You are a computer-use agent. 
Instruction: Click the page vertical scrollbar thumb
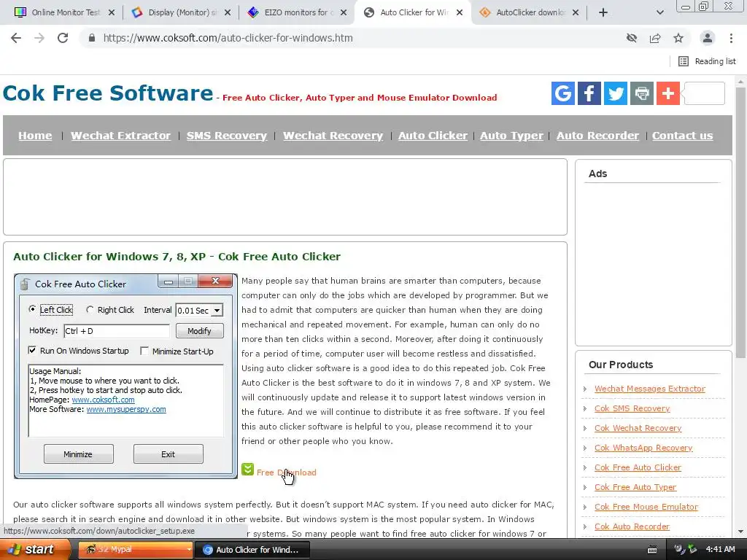pos(740,222)
